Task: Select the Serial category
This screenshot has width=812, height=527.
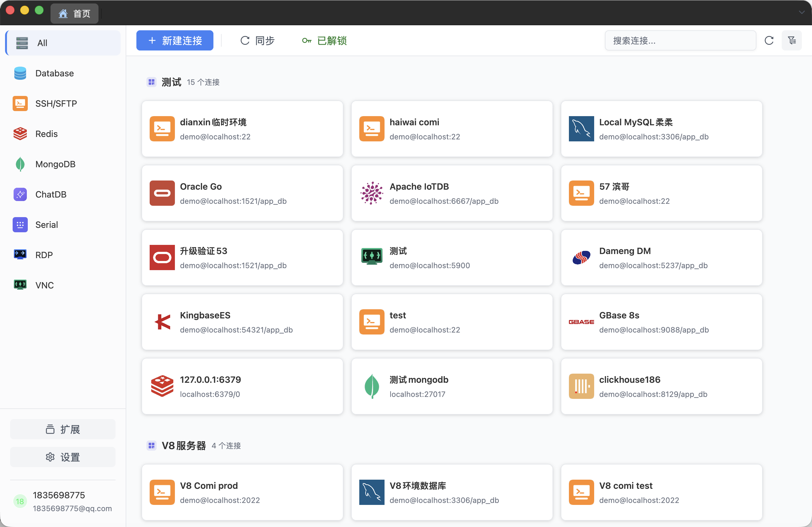Action: pos(63,225)
